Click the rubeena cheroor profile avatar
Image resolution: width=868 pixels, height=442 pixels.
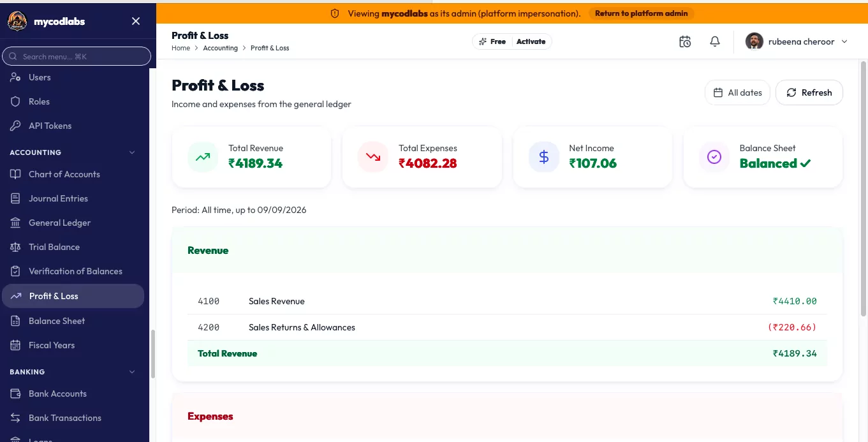pyautogui.click(x=754, y=41)
